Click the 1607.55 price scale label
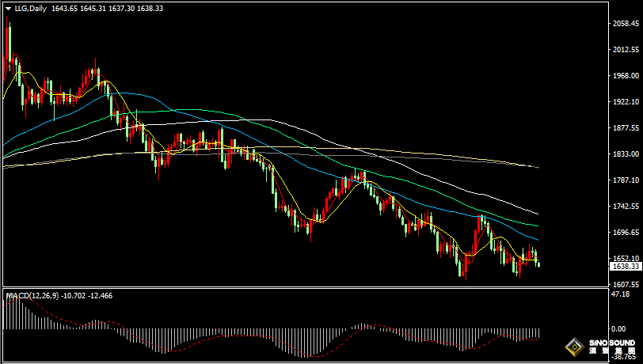 pyautogui.click(x=625, y=285)
